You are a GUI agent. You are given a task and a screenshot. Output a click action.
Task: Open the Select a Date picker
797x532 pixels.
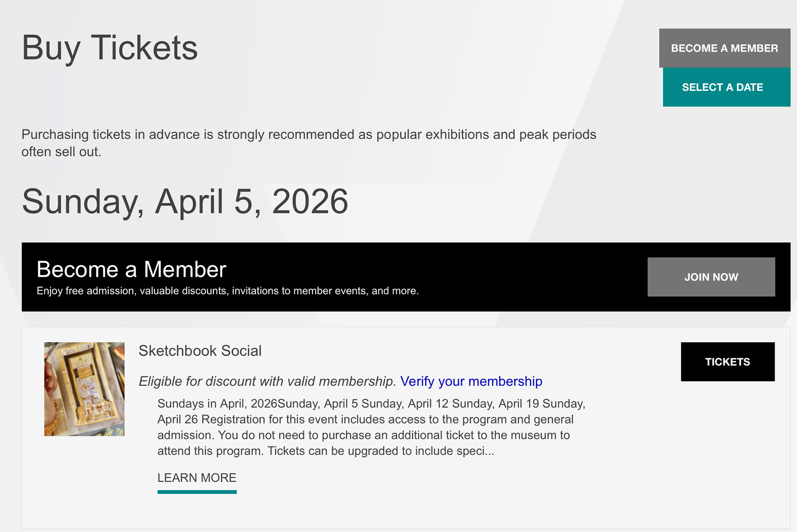[x=726, y=87]
